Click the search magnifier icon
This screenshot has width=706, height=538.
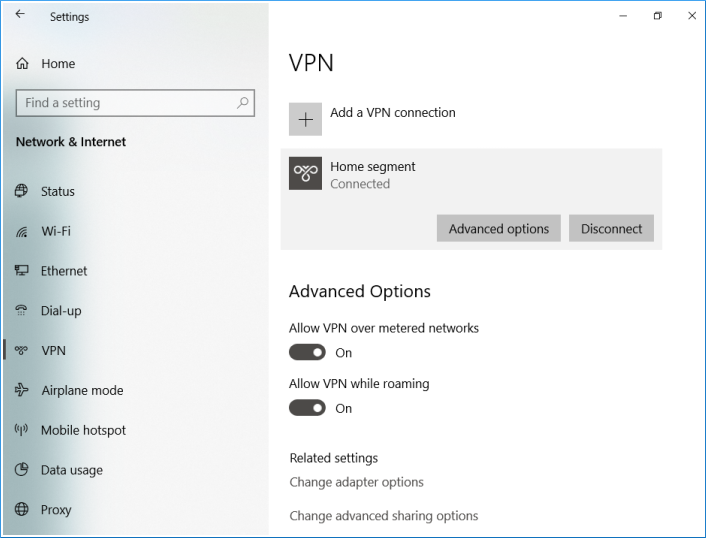tap(243, 103)
